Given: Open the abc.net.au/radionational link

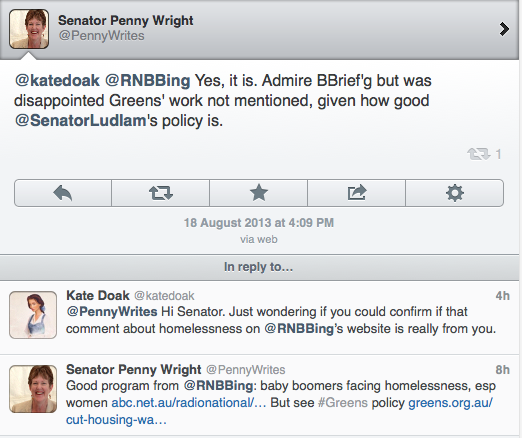Looking at the screenshot, I should click(x=188, y=403).
